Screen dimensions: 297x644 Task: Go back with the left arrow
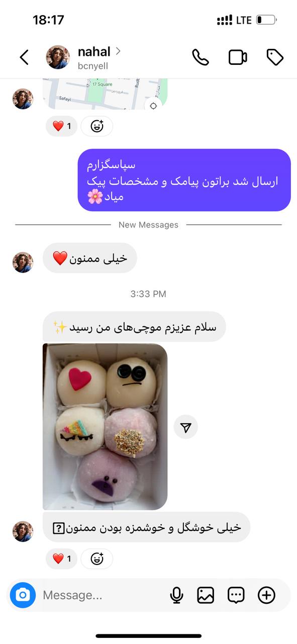(x=24, y=57)
